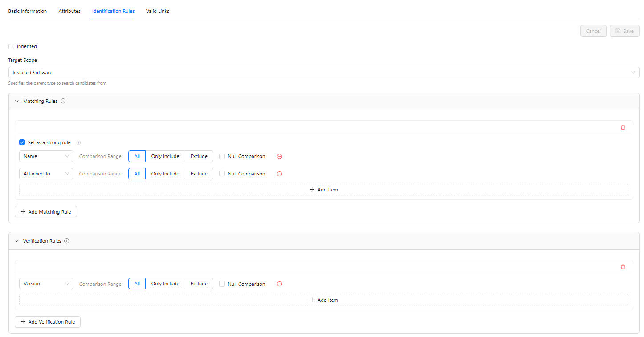Remove the Attached To item with minus icon
Image resolution: width=644 pixels, height=337 pixels.
coord(280,174)
